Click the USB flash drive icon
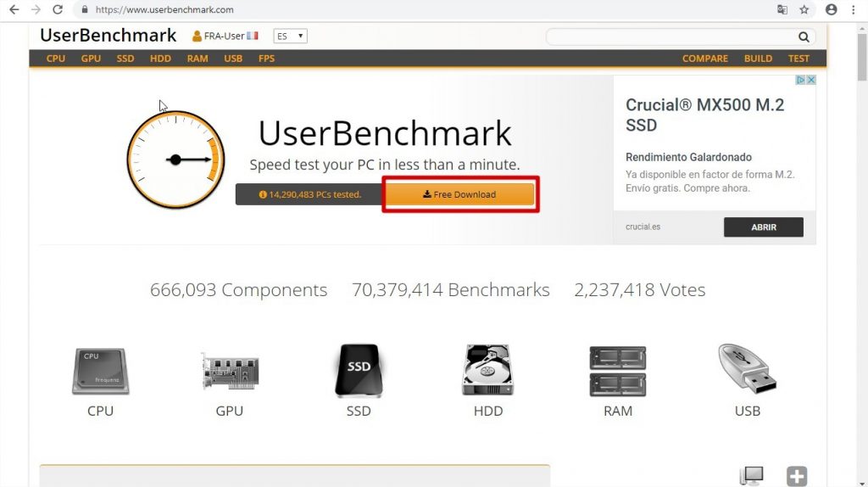Screen dimensions: 868x487 click(747, 370)
